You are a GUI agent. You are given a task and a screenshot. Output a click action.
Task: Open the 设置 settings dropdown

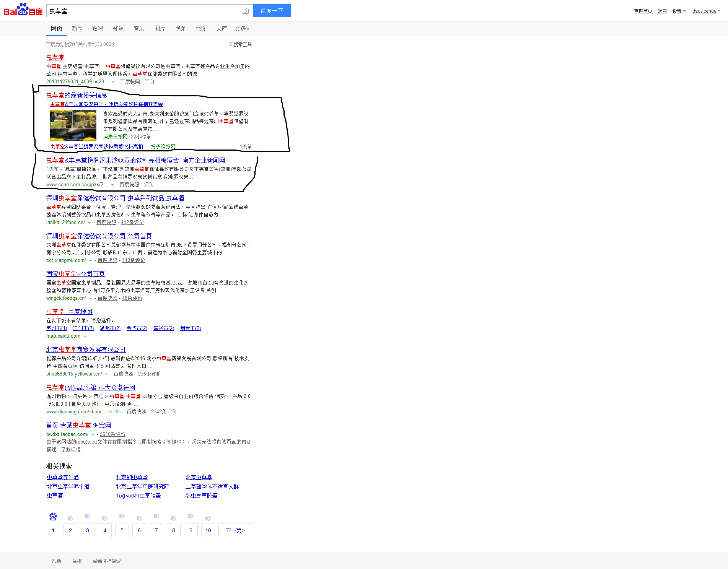(679, 11)
